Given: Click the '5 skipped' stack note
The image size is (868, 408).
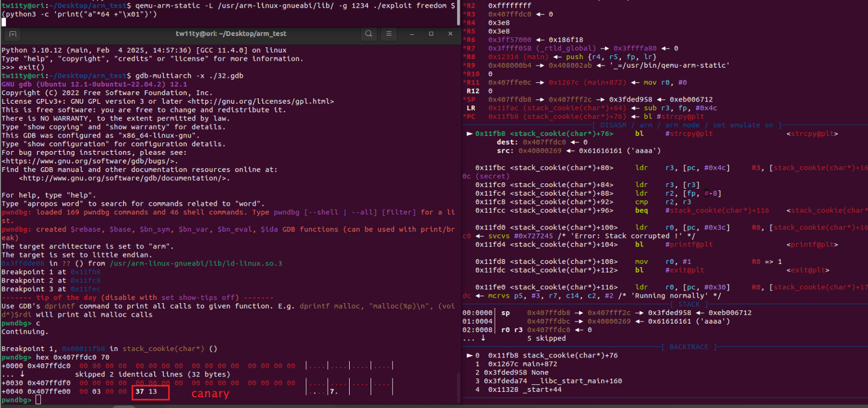Looking at the screenshot, I should point(546,339).
